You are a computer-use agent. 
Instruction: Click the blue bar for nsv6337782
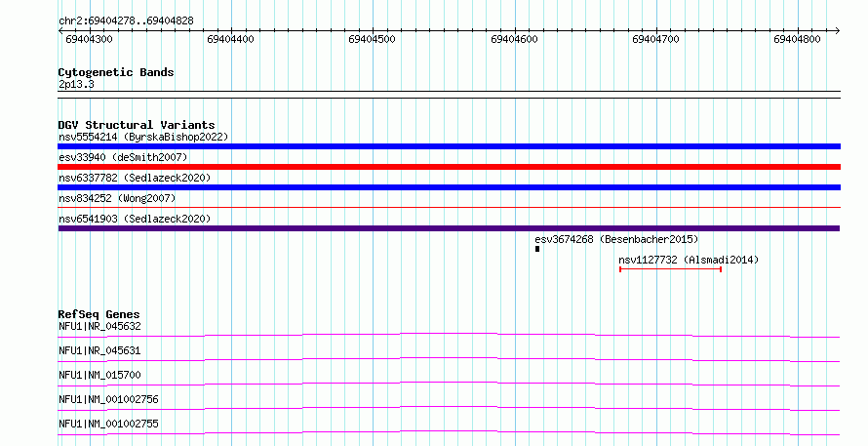449,187
